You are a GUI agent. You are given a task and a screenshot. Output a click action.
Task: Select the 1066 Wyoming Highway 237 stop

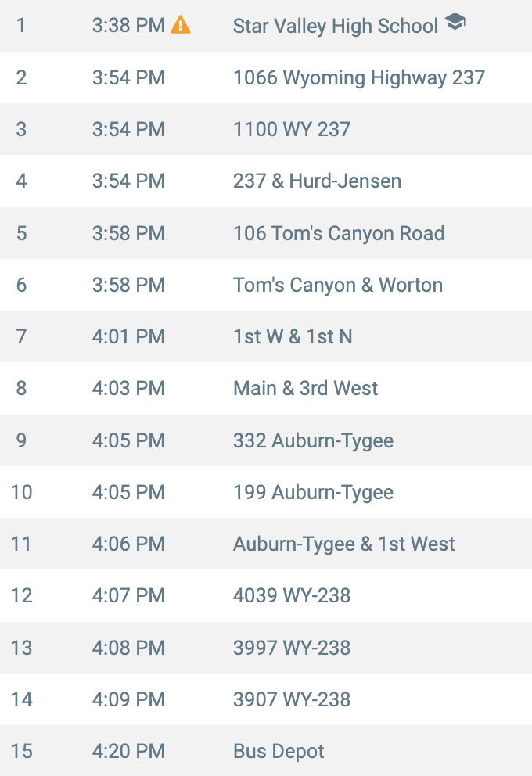tap(266, 77)
